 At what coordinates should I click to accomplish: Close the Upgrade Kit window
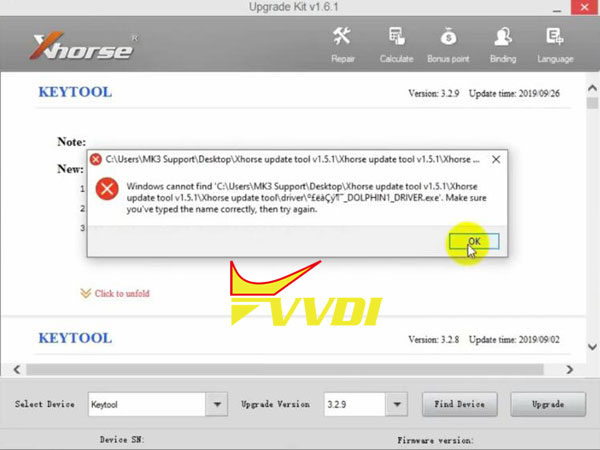coord(585,7)
